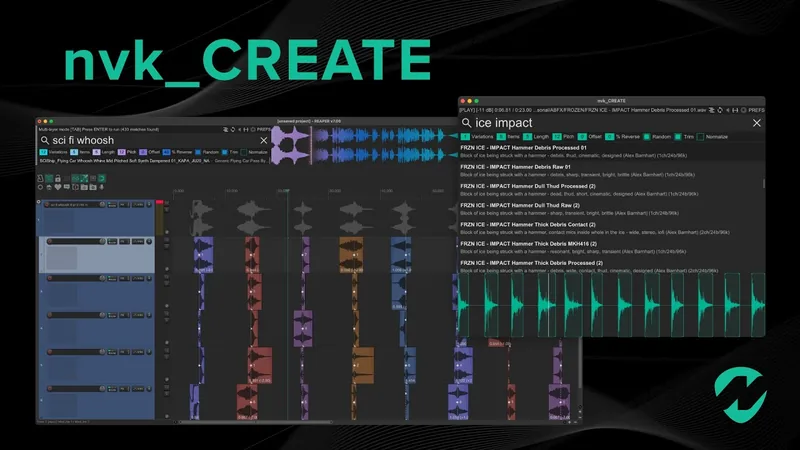Arm recording on the 'sci fi whoosh' track
800x450 pixels.
tap(47, 205)
